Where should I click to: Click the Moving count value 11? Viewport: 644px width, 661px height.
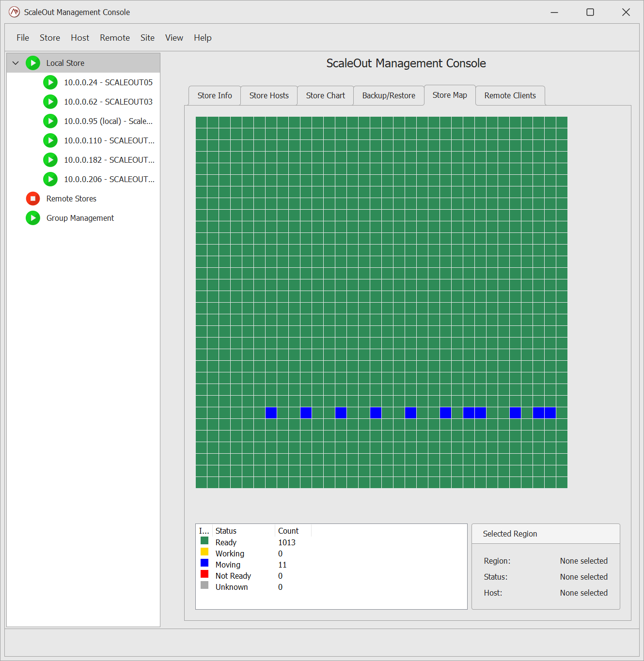coord(283,565)
